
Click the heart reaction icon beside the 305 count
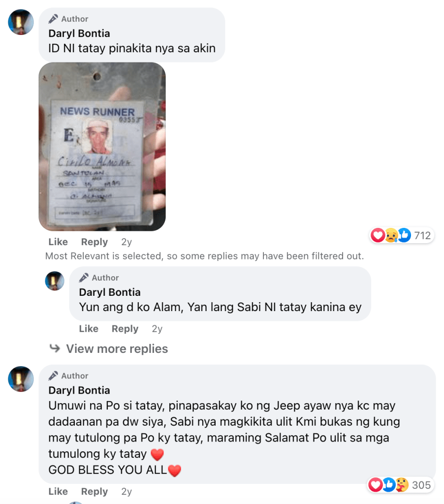[x=375, y=485]
